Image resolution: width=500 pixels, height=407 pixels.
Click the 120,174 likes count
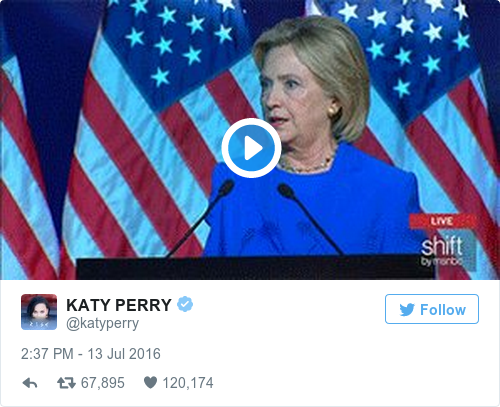pyautogui.click(x=188, y=383)
